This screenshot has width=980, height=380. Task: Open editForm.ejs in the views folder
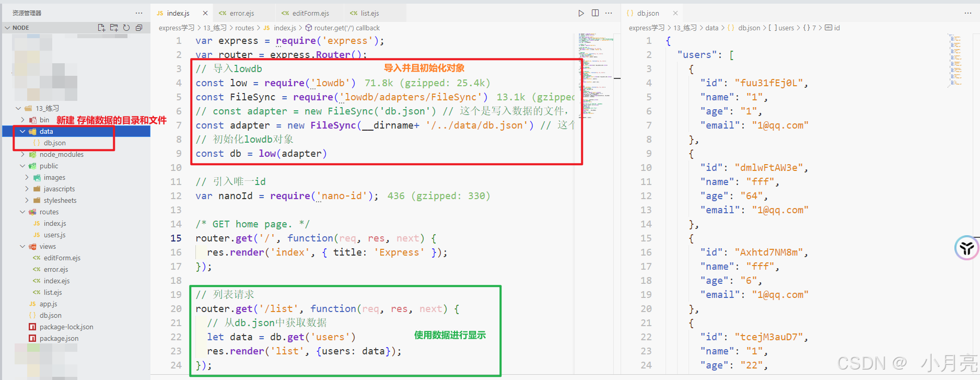pyautogui.click(x=62, y=258)
